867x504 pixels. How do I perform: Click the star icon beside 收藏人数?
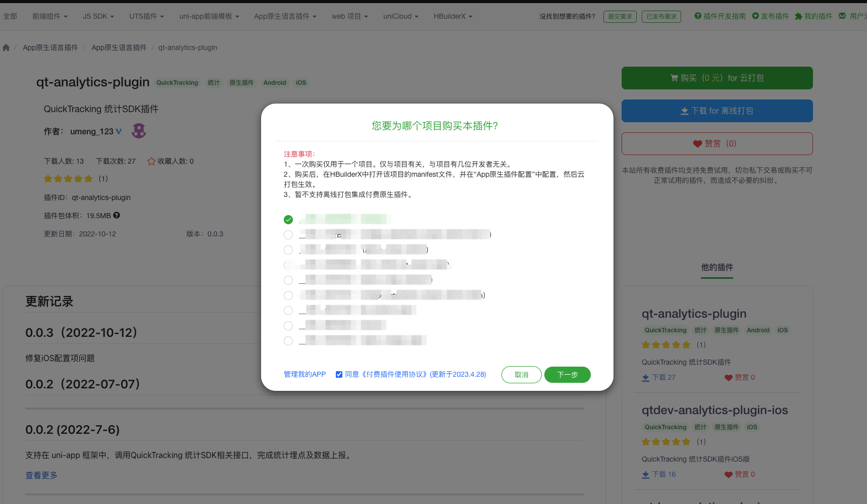(151, 161)
